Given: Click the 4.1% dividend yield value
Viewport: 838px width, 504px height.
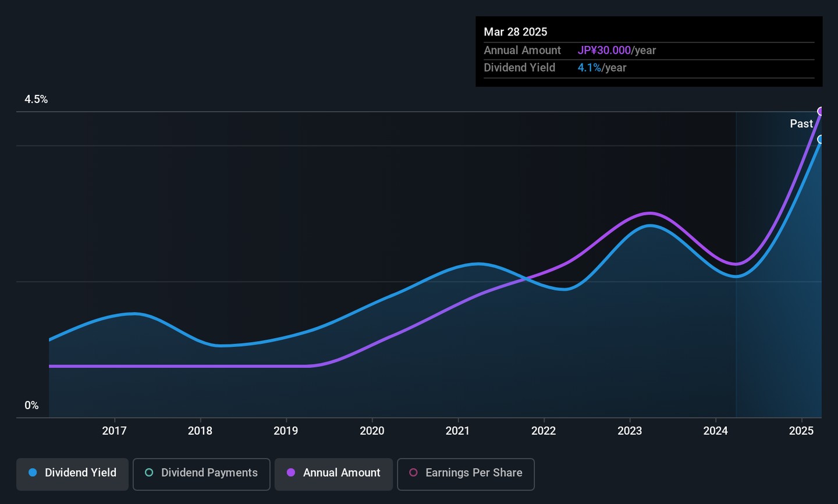Looking at the screenshot, I should pos(589,68).
